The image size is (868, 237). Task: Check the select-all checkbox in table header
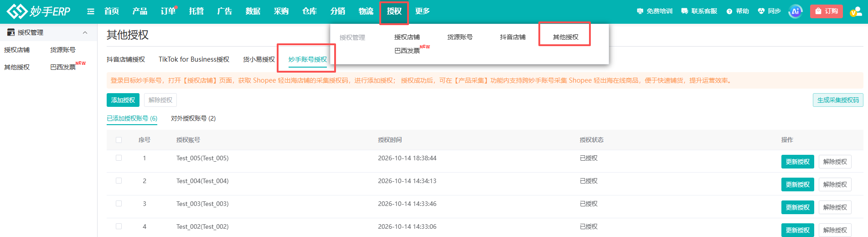pos(119,140)
